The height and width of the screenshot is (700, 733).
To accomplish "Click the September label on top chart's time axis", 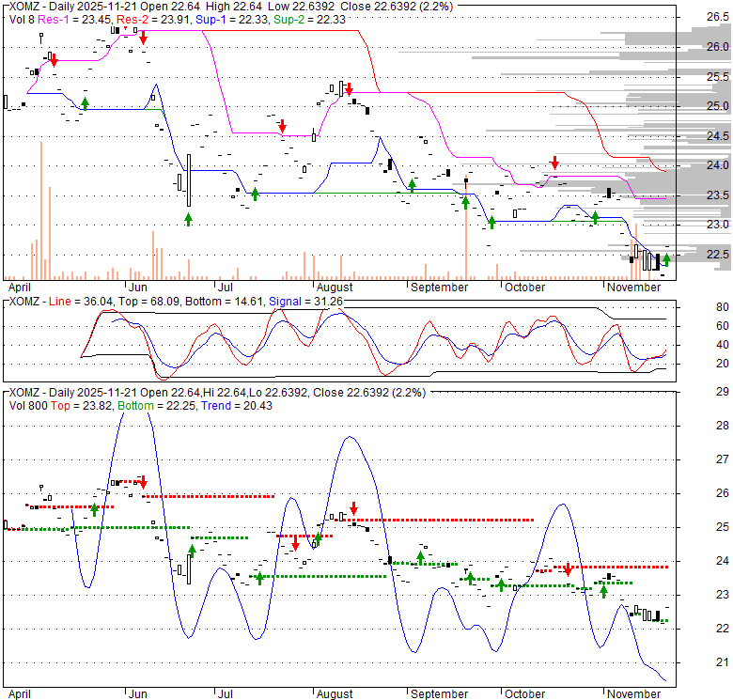I will coord(439,288).
